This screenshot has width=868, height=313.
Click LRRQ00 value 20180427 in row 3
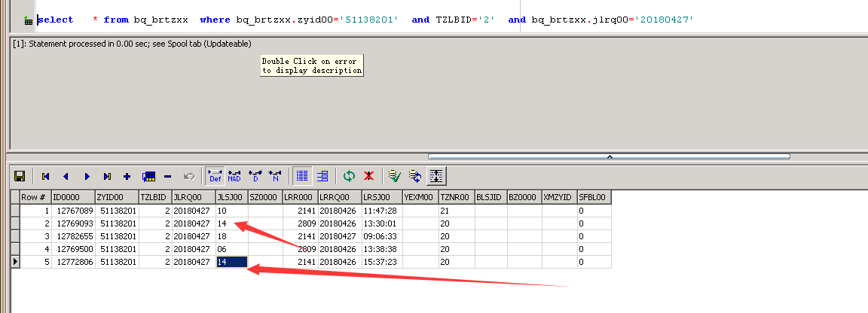pos(340,236)
